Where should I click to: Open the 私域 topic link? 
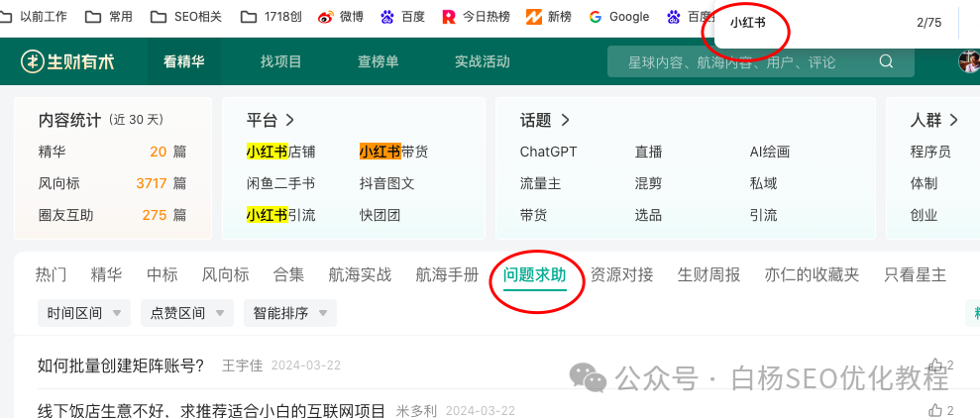coord(764,183)
